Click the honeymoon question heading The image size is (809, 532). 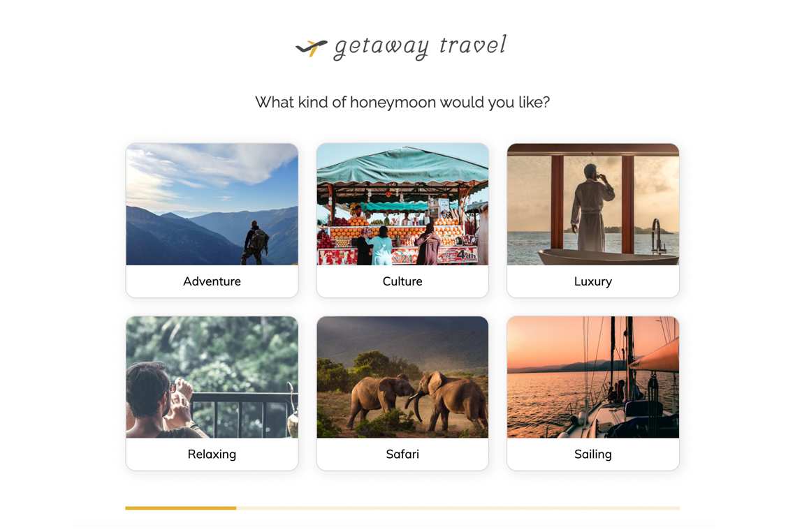402,102
